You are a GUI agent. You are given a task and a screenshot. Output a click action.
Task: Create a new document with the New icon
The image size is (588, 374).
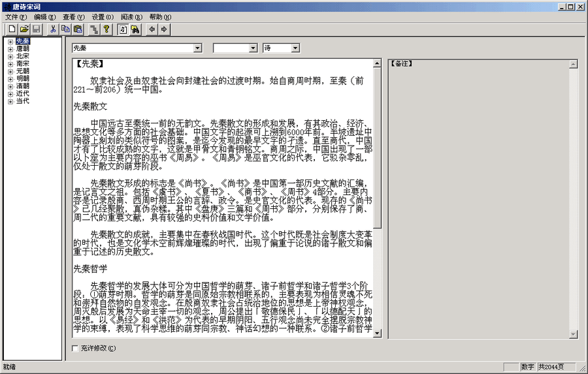pyautogui.click(x=12, y=29)
